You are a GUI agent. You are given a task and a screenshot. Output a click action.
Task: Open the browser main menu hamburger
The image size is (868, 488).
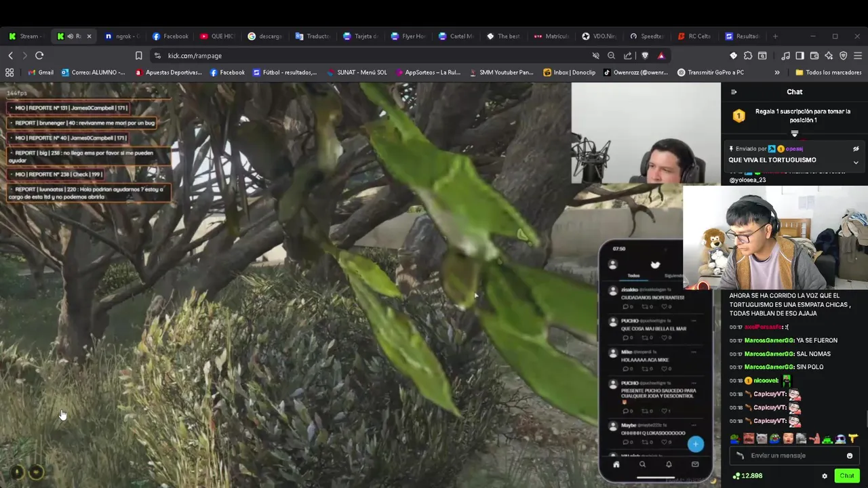[x=859, y=56]
